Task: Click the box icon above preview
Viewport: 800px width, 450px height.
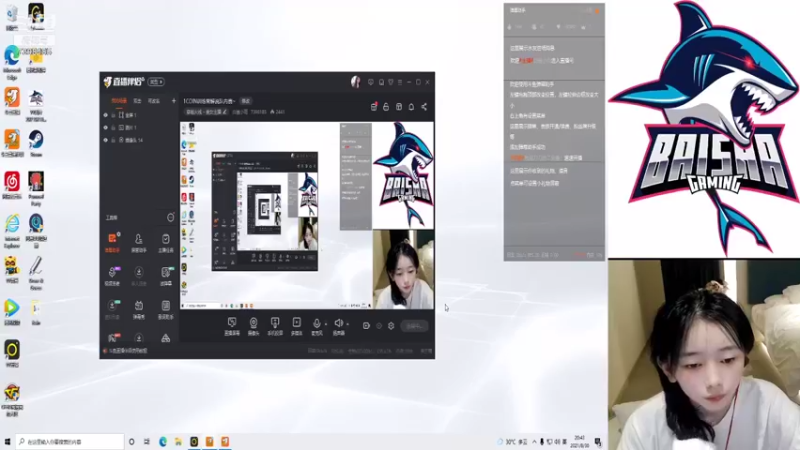Action: [399, 107]
